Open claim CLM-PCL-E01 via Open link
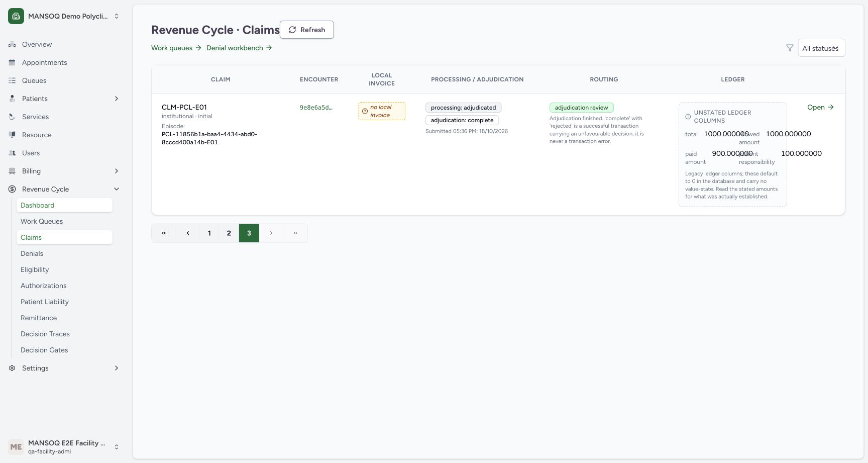Viewport: 868px width, 463px height. (x=820, y=107)
